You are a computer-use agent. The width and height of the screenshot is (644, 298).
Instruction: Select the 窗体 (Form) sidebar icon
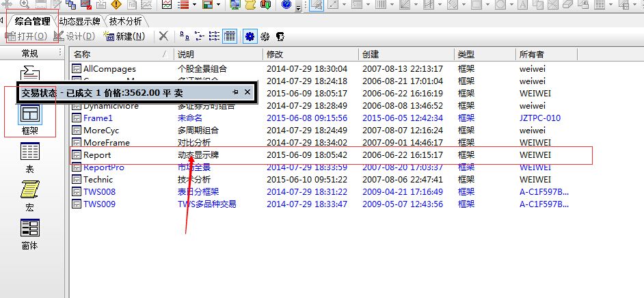tap(30, 230)
